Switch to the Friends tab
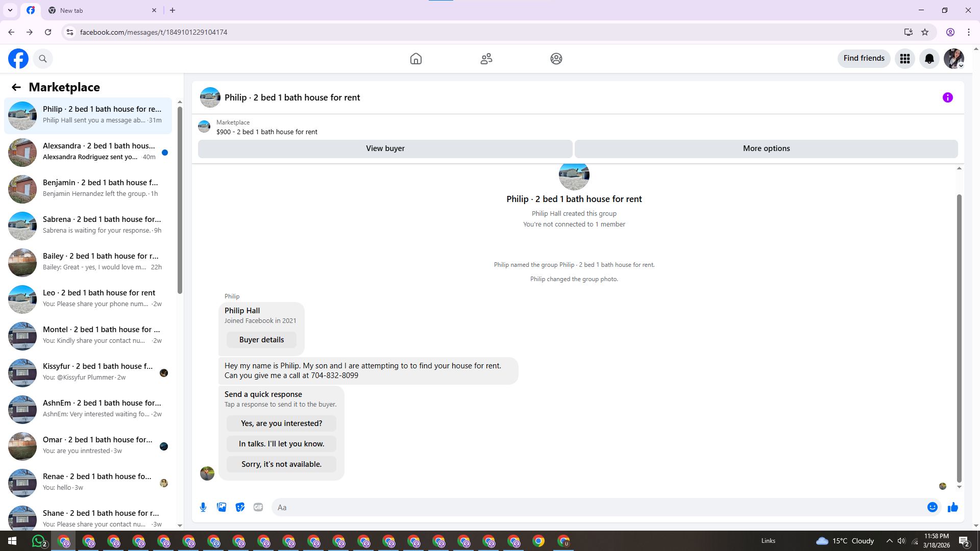980x551 pixels. click(486, 59)
